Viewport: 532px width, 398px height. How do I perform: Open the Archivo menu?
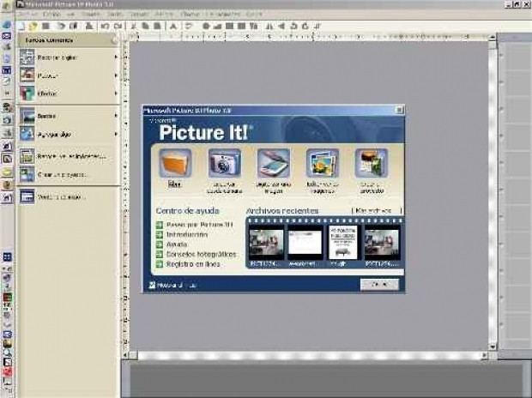click(x=27, y=15)
